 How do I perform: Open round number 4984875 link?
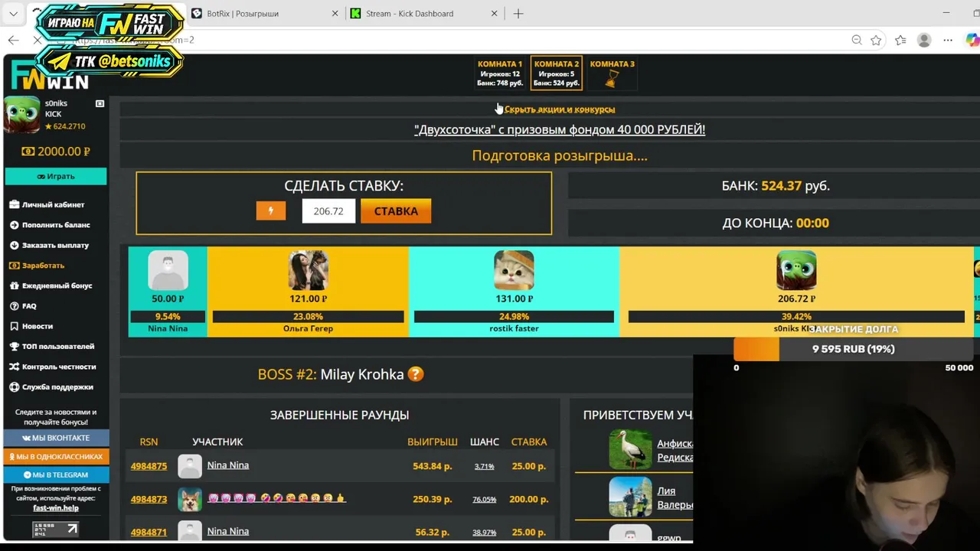point(149,466)
